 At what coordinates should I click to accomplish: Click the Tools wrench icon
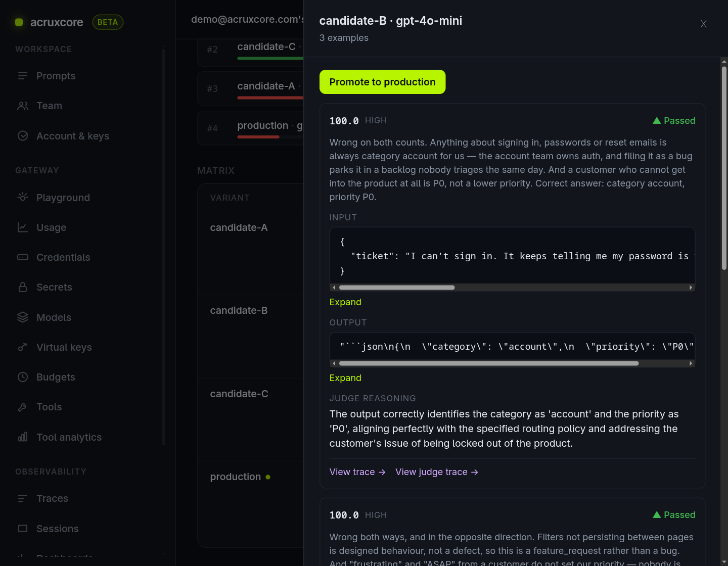click(23, 407)
